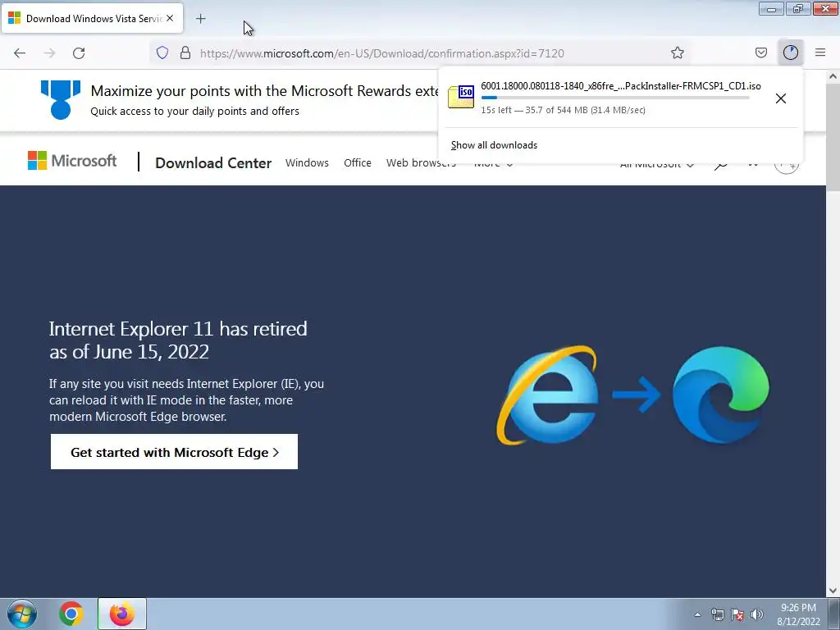Go back with the back arrow
This screenshot has height=630, width=840.
click(20, 53)
